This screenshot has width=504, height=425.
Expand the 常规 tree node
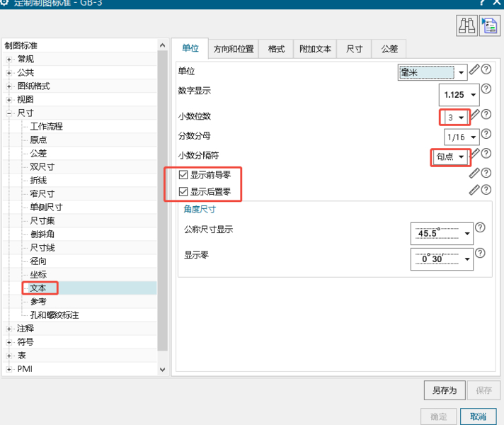9,59
